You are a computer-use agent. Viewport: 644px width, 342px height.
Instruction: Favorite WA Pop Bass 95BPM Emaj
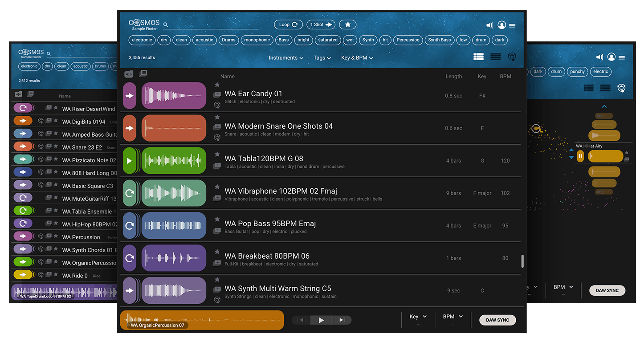[x=217, y=220]
